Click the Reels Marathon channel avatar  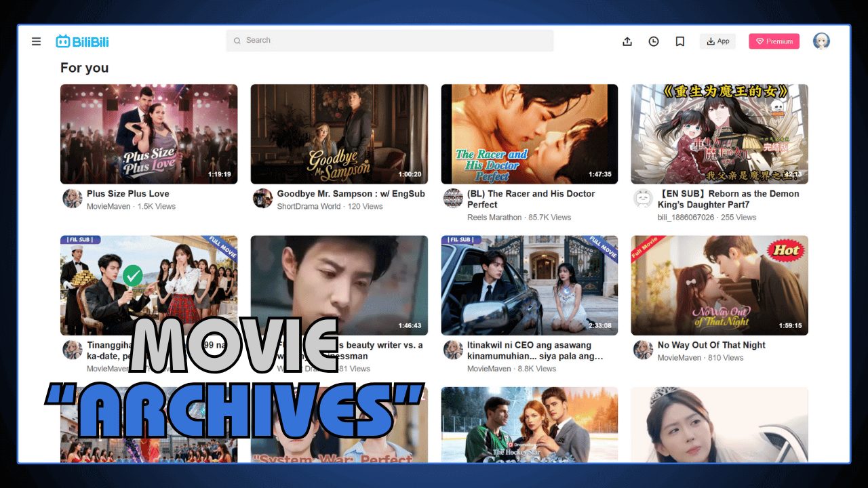pyautogui.click(x=452, y=199)
